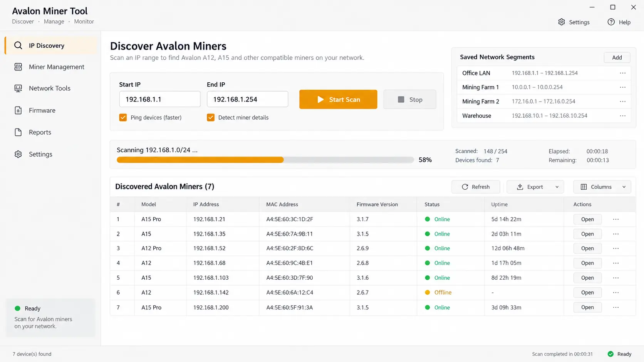Screen dimensions: 644x362
Task: Select MAC address A4:5E:60:7A:9B:11
Action: point(289,234)
